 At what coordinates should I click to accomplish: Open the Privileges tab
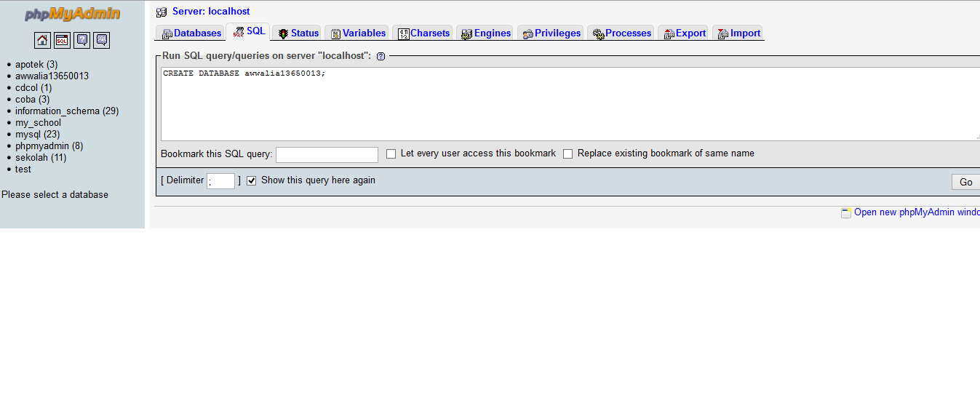(x=551, y=33)
